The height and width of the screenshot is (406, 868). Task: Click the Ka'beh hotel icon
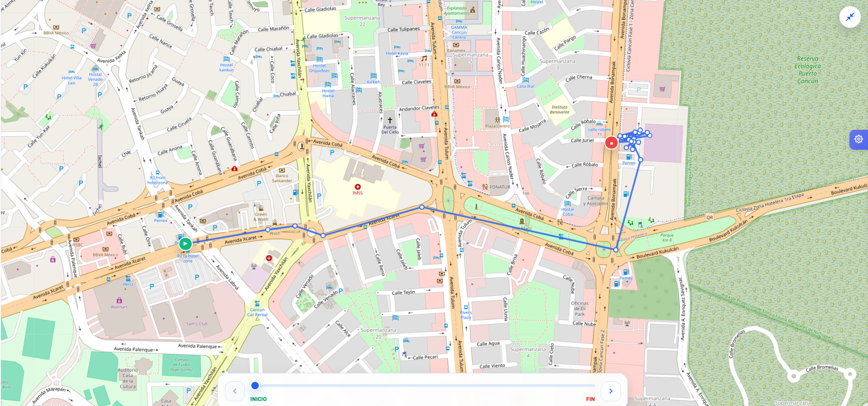point(373,76)
